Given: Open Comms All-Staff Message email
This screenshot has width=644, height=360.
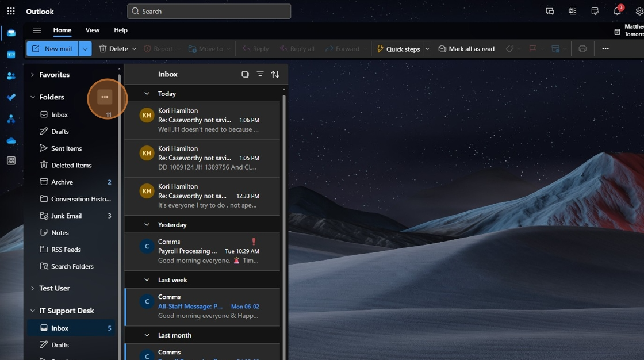Looking at the screenshot, I should coord(202,307).
